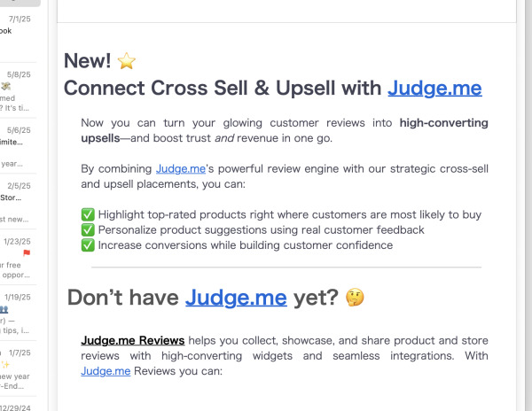This screenshot has height=411, width=532.
Task: Click the vertical scrollbar of the email
Action: [528, 204]
